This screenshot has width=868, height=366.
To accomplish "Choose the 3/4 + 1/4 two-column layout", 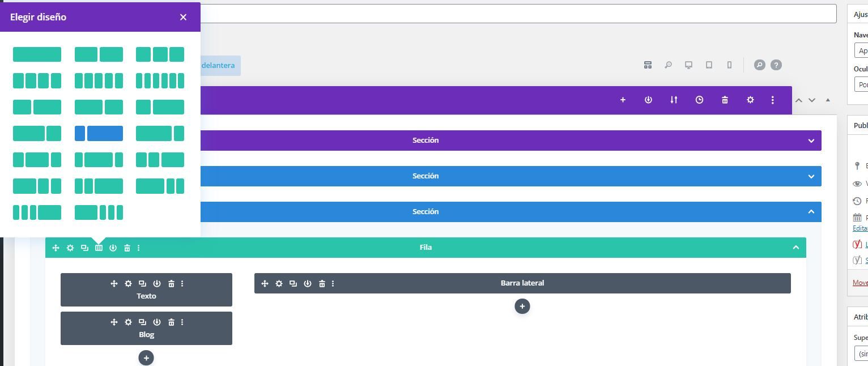I will pos(160,133).
